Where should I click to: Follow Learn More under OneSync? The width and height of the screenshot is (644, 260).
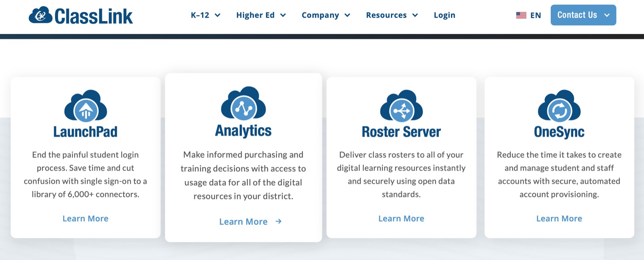559,218
